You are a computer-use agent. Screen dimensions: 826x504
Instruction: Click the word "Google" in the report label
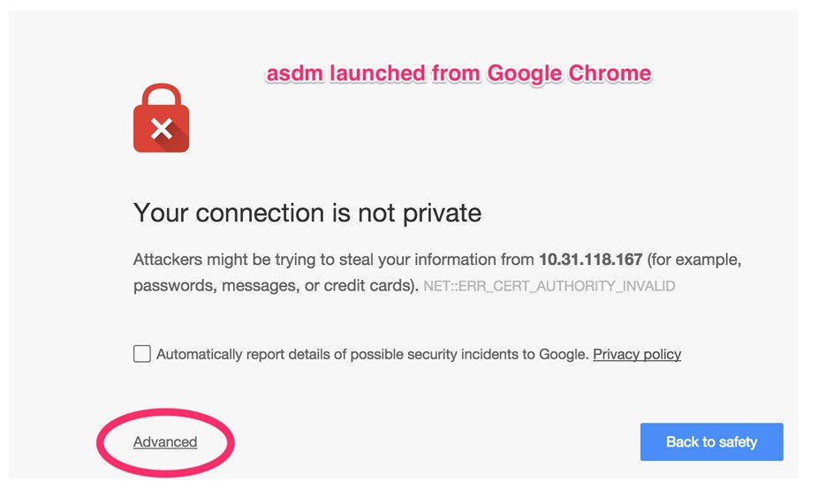point(562,354)
